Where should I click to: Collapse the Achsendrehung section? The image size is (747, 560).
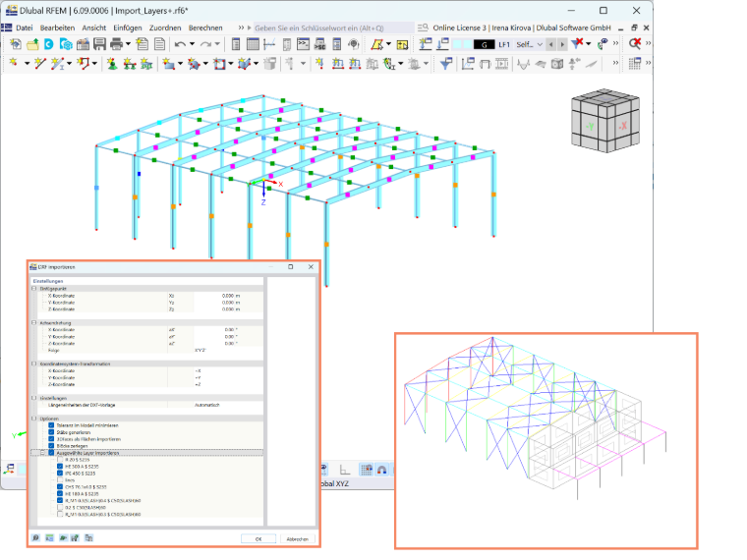(x=33, y=323)
